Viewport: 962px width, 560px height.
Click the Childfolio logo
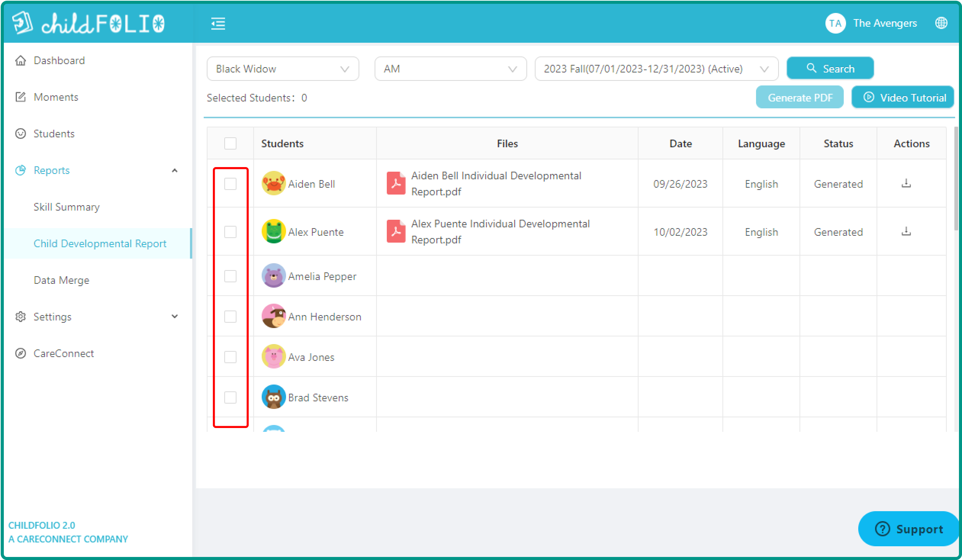[x=88, y=23]
